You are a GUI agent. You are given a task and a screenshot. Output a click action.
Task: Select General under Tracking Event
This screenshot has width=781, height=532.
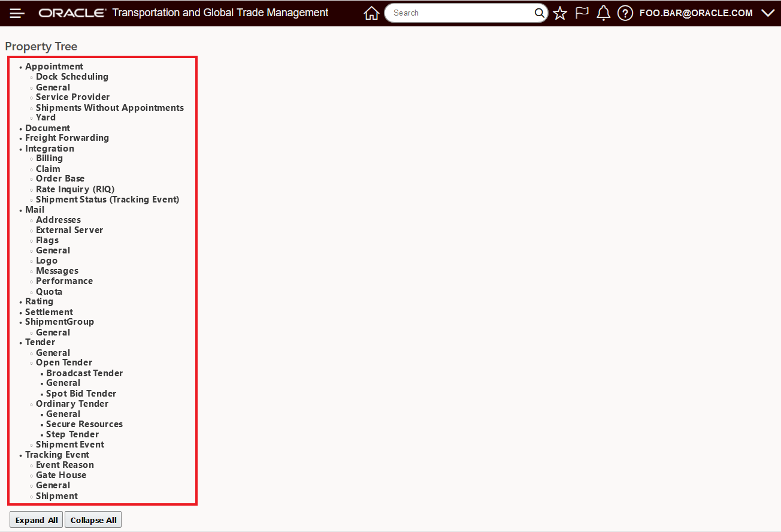pos(53,485)
